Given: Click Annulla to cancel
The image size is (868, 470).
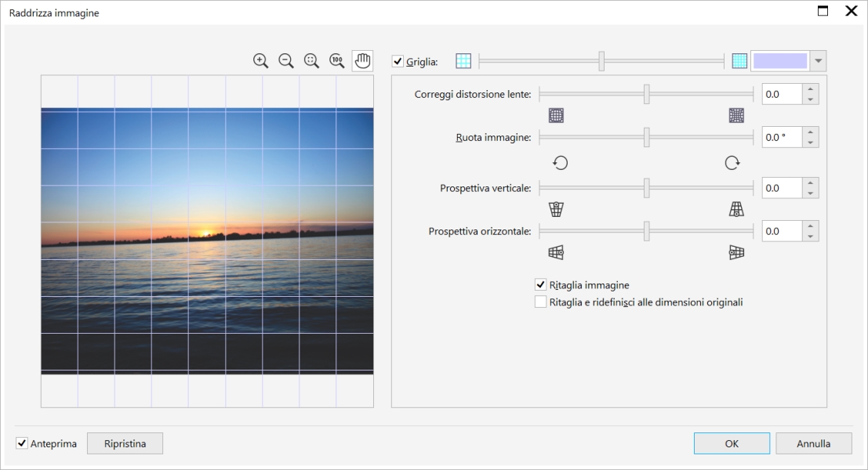Looking at the screenshot, I should click(813, 443).
